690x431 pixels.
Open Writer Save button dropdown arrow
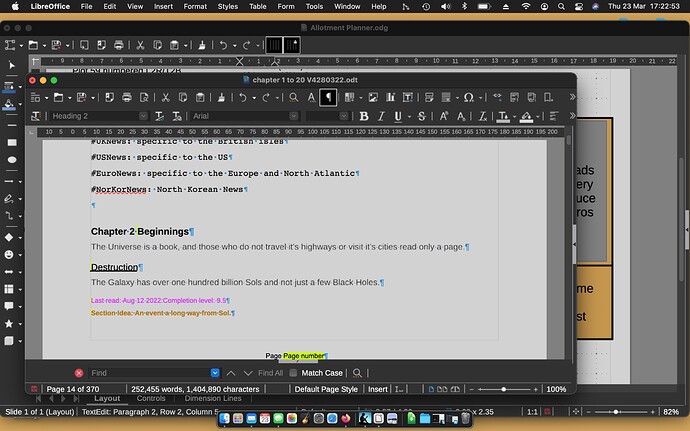click(x=93, y=98)
